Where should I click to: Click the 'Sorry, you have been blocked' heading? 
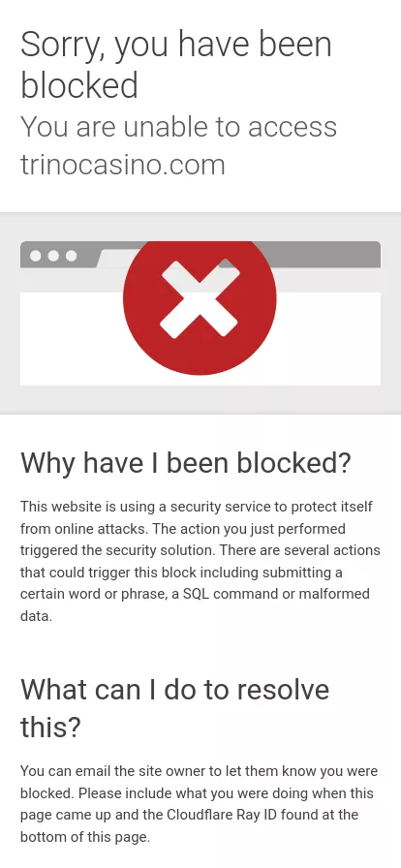(176, 64)
